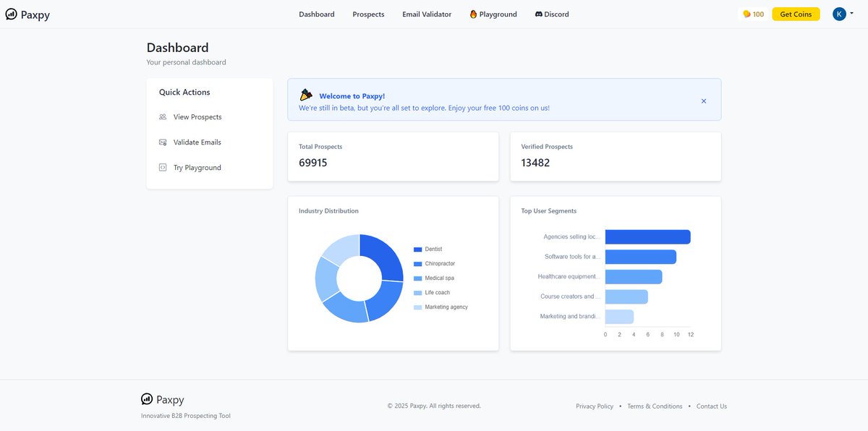Click the party popper icon in welcome banner
The width and height of the screenshot is (868, 431).
tap(306, 95)
